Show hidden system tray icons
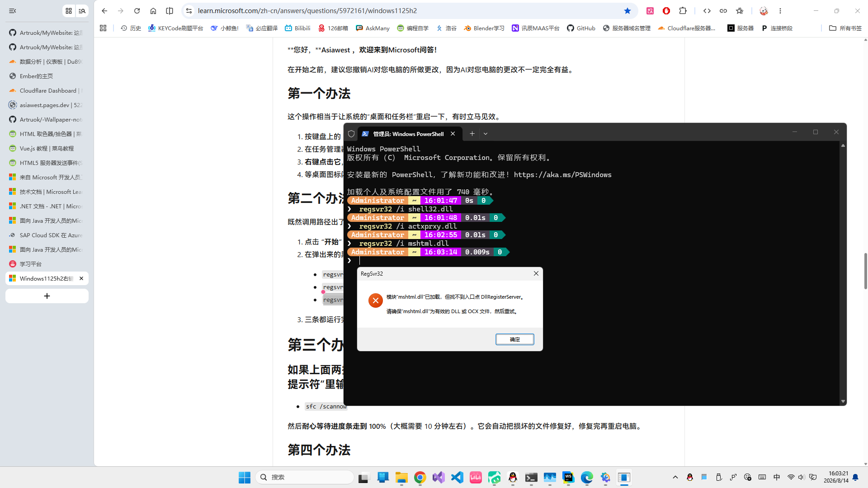 (x=675, y=477)
